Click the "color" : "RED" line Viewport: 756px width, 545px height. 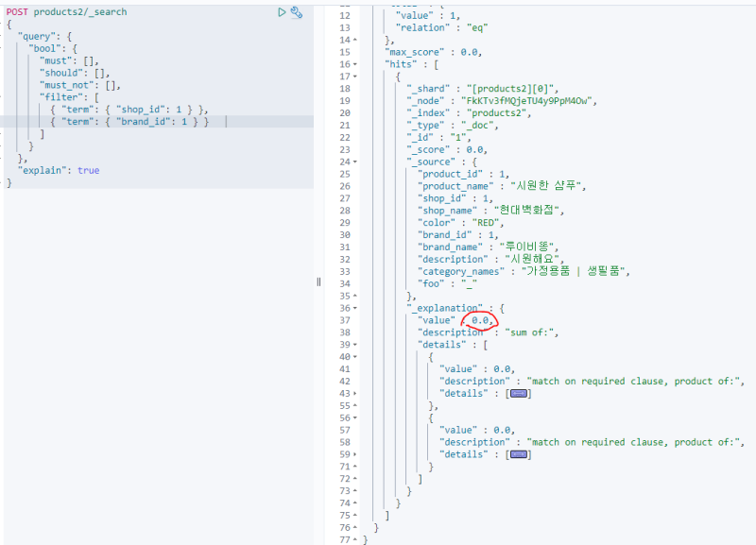click(460, 223)
